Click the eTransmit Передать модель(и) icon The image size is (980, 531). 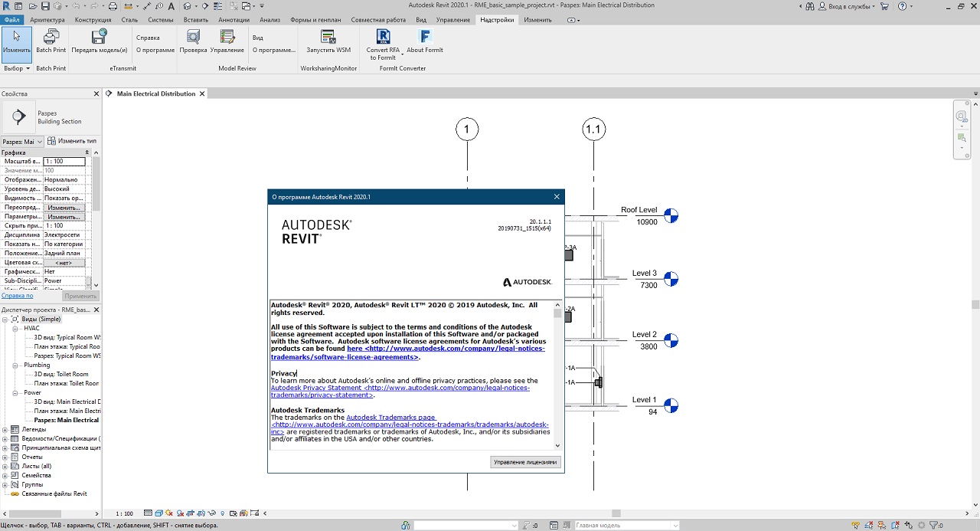100,37
